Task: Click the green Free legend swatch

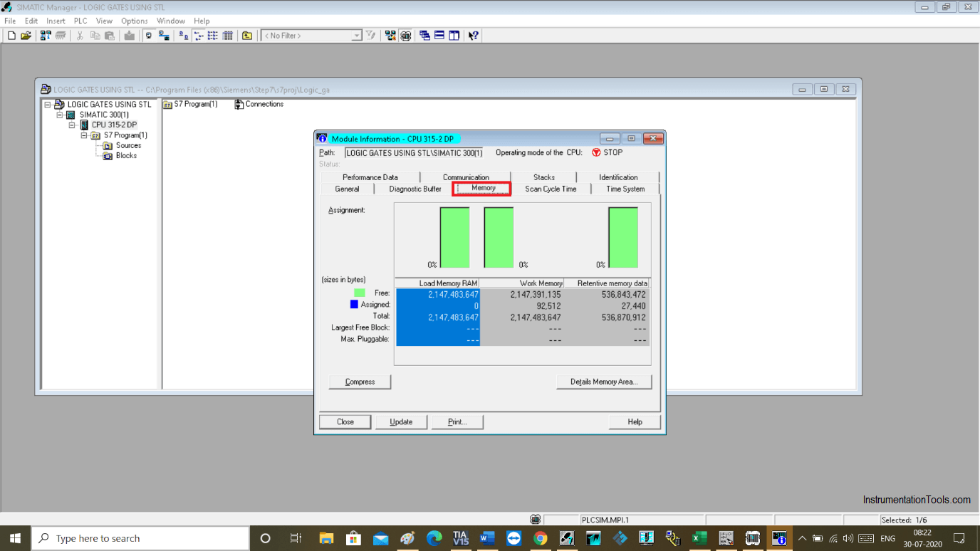Action: point(360,293)
